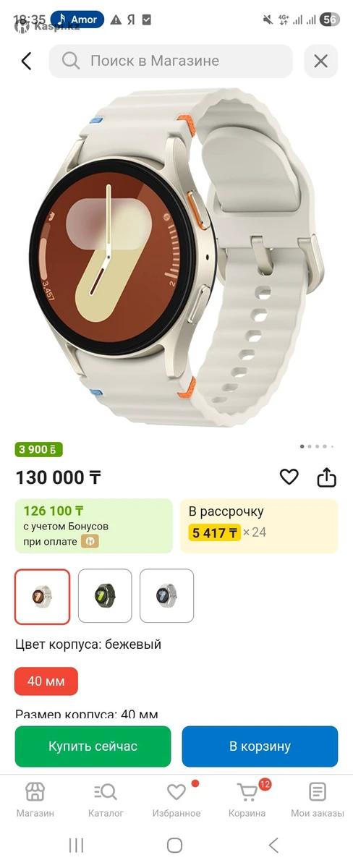Open the Мои заказы tab
Image resolution: width=353 pixels, height=868 pixels.
318,800
